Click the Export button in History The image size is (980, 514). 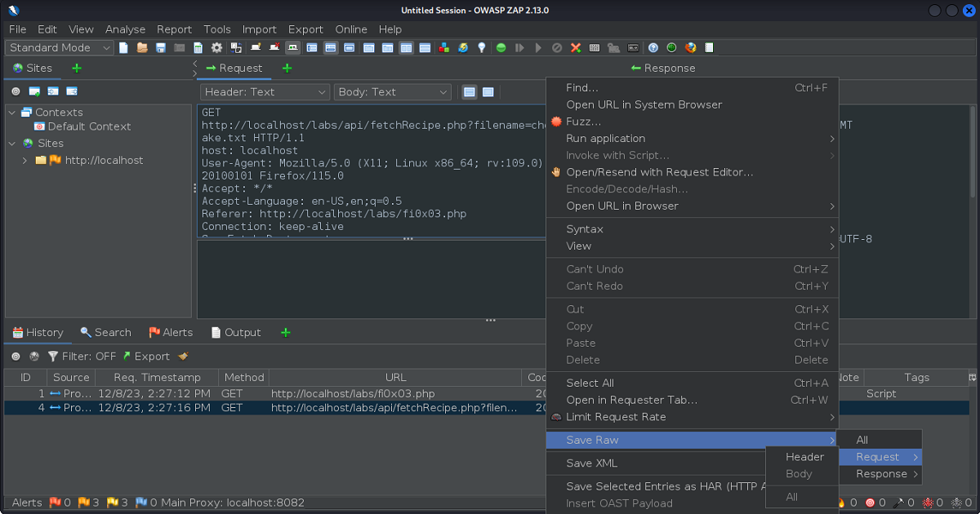(145, 357)
